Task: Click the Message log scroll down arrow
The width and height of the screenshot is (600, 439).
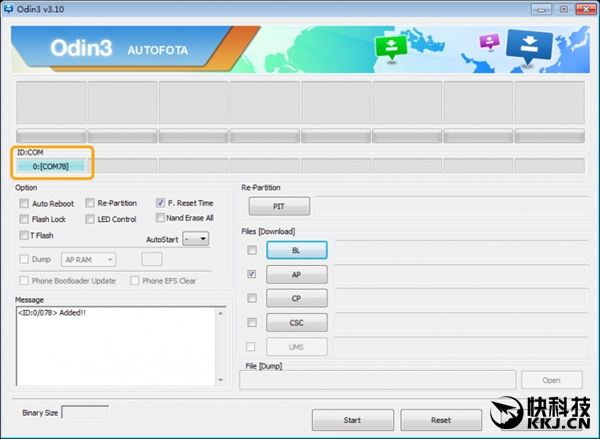Action: point(221,380)
